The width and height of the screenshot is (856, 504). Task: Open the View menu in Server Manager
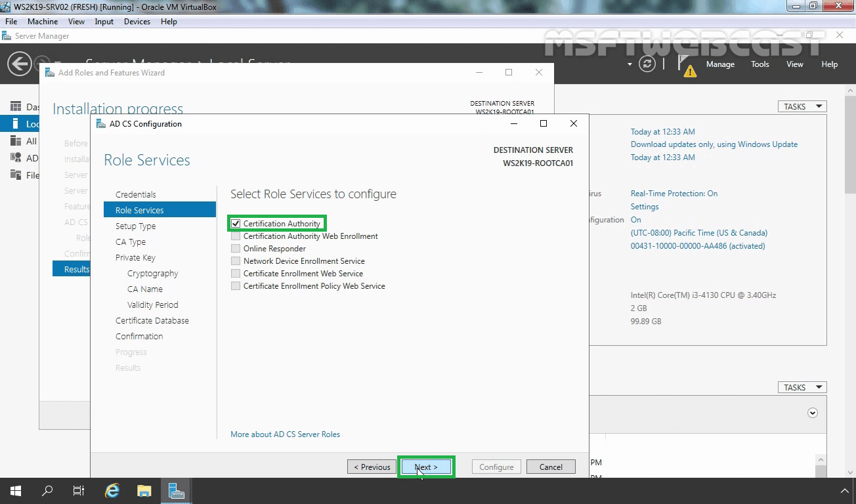click(x=795, y=64)
